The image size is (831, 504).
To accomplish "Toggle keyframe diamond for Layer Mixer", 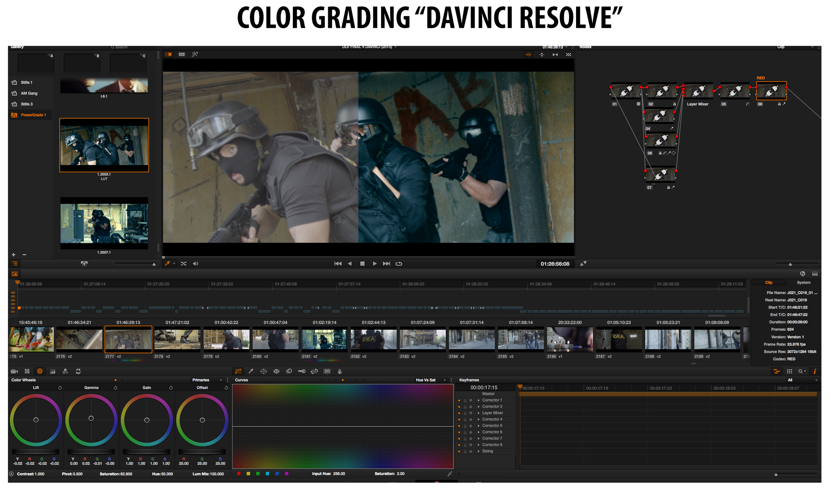I will (x=471, y=413).
